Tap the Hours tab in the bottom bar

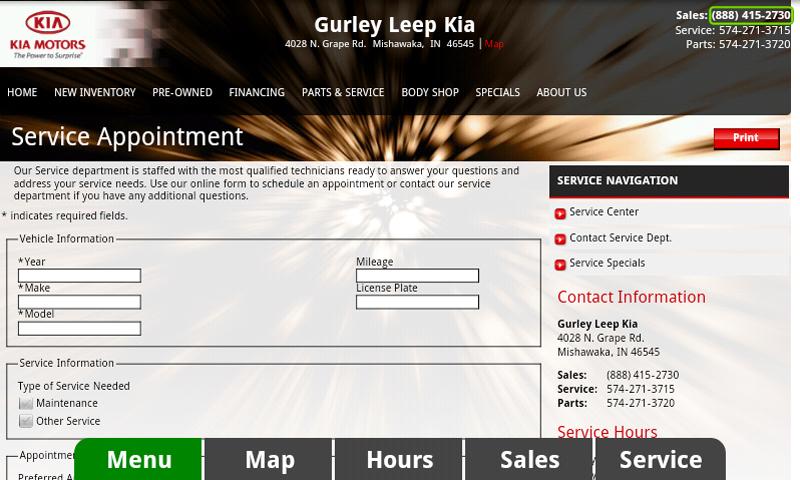tap(399, 459)
